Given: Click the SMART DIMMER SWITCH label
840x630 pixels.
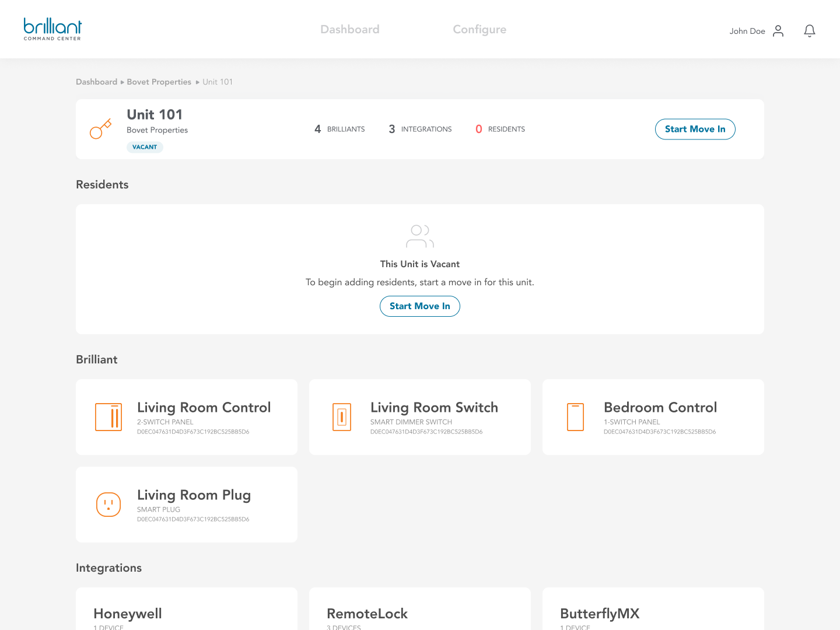Looking at the screenshot, I should (411, 422).
